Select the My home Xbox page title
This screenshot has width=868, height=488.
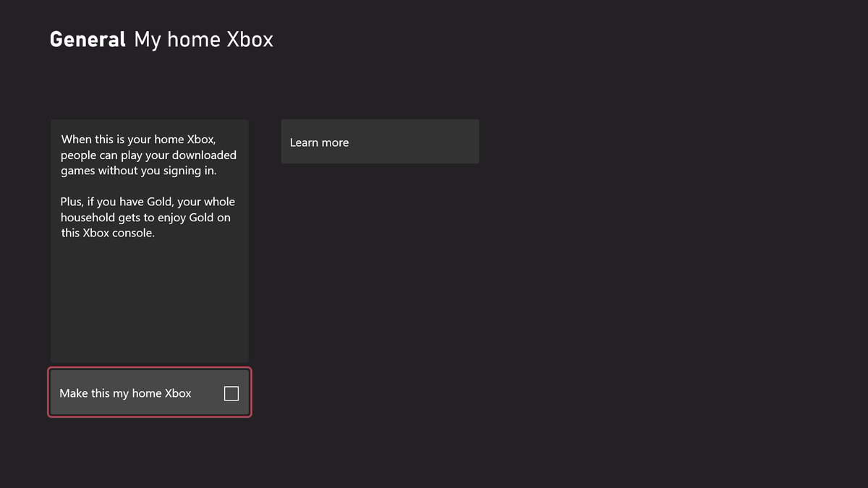203,40
